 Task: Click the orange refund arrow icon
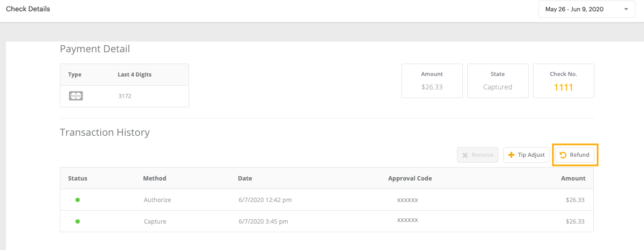[563, 155]
